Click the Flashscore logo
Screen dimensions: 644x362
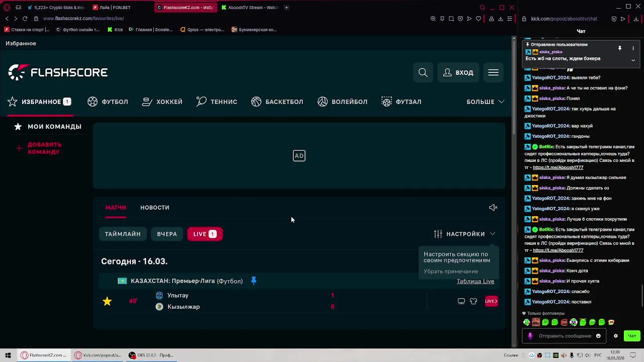point(58,72)
